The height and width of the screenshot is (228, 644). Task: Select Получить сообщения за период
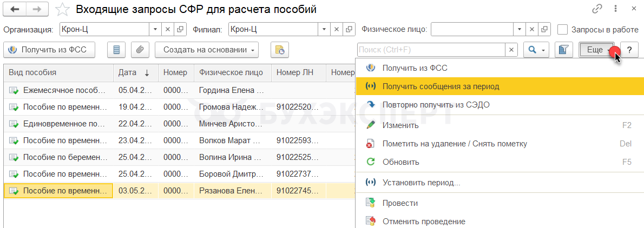tap(500, 86)
